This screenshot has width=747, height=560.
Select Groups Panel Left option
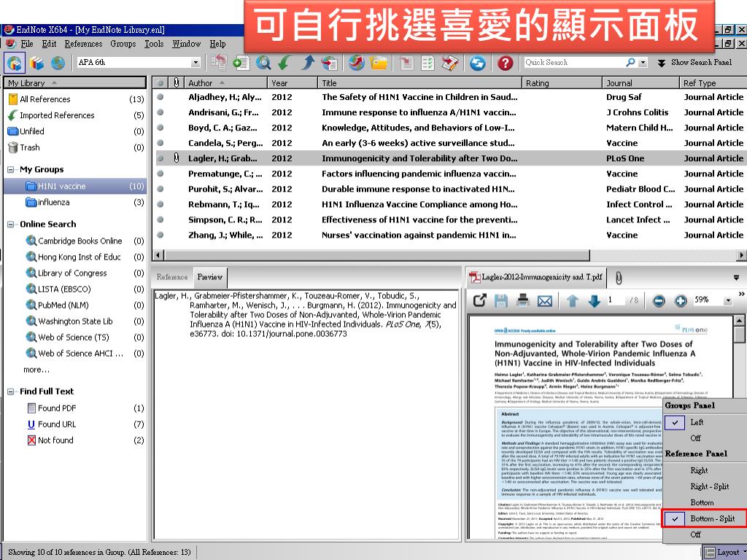click(705, 422)
